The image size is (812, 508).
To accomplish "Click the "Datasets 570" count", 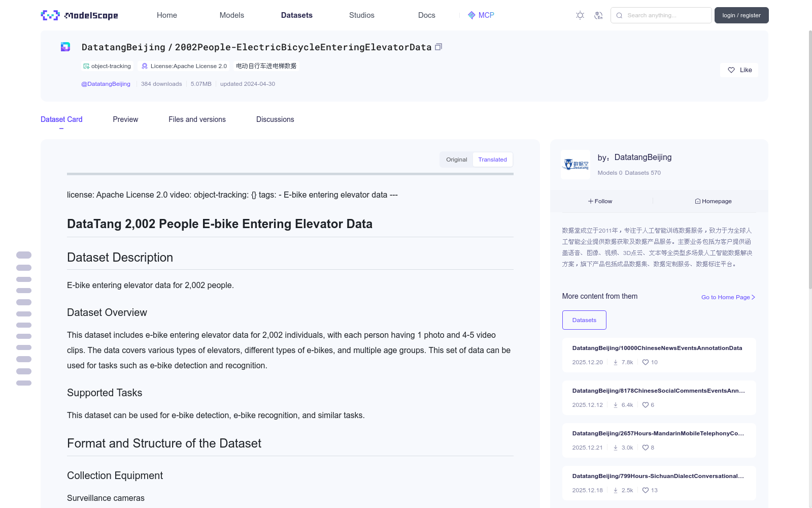I will click(x=643, y=173).
